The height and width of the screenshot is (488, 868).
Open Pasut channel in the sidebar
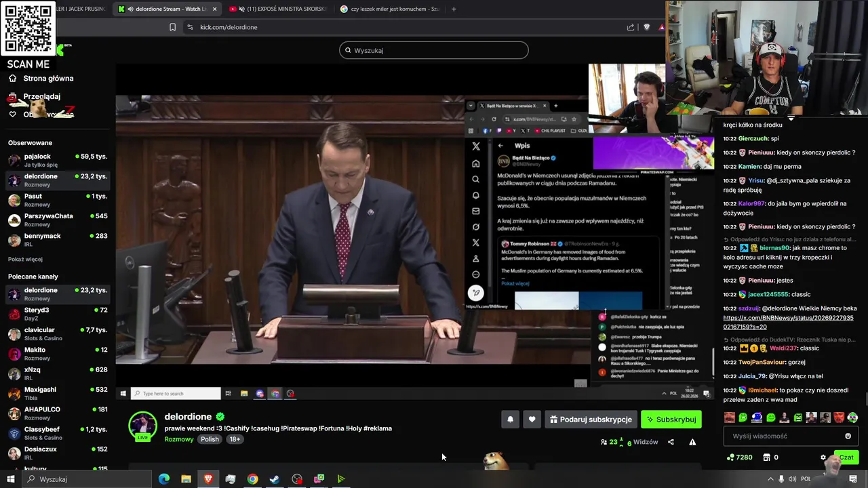pos(57,200)
